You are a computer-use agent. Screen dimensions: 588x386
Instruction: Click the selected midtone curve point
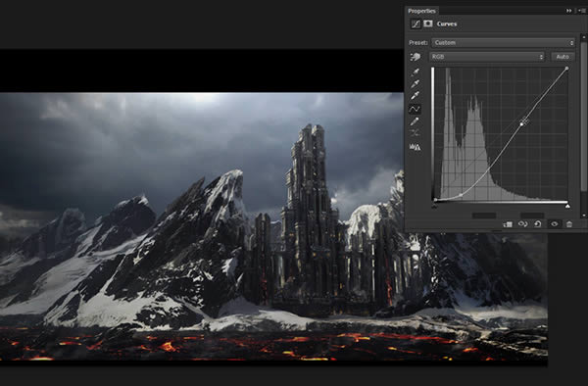coord(521,123)
